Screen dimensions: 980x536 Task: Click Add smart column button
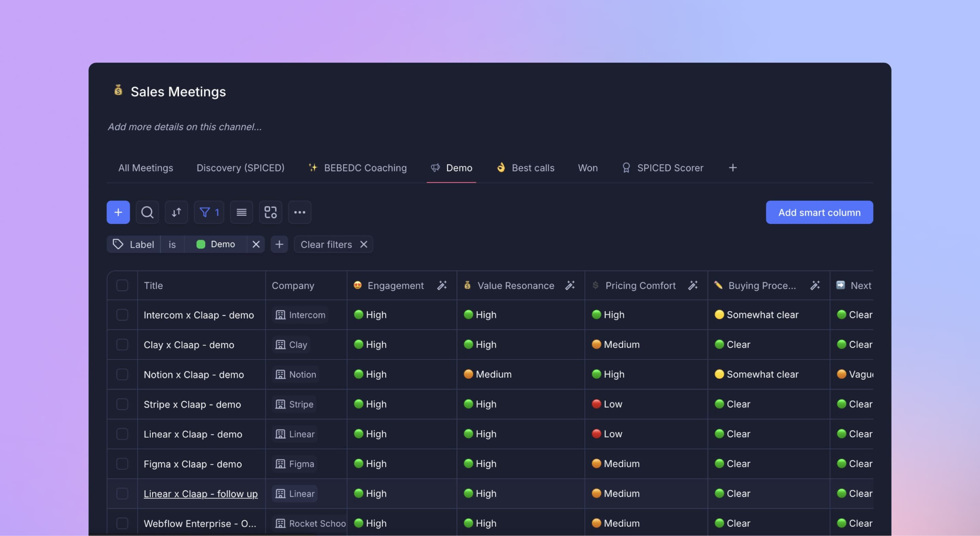pyautogui.click(x=819, y=212)
